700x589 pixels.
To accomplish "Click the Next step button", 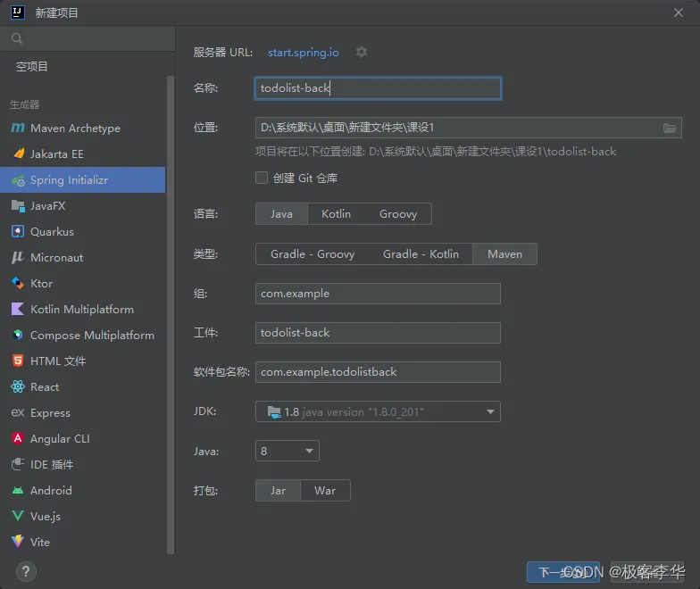I will point(563,572).
